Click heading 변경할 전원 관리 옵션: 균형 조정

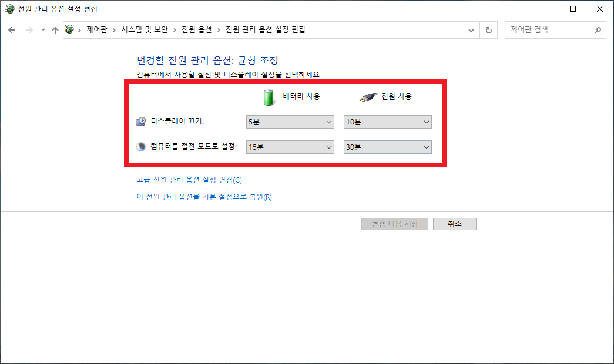[x=207, y=60]
